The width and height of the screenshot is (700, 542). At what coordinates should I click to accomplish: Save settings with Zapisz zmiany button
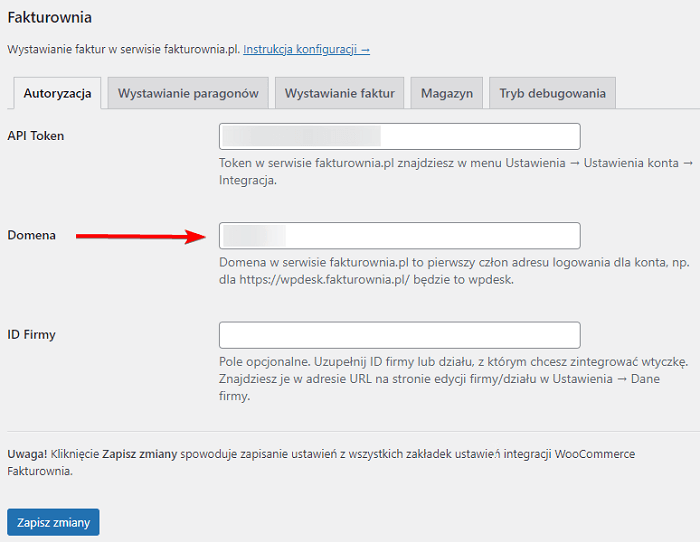tap(53, 522)
